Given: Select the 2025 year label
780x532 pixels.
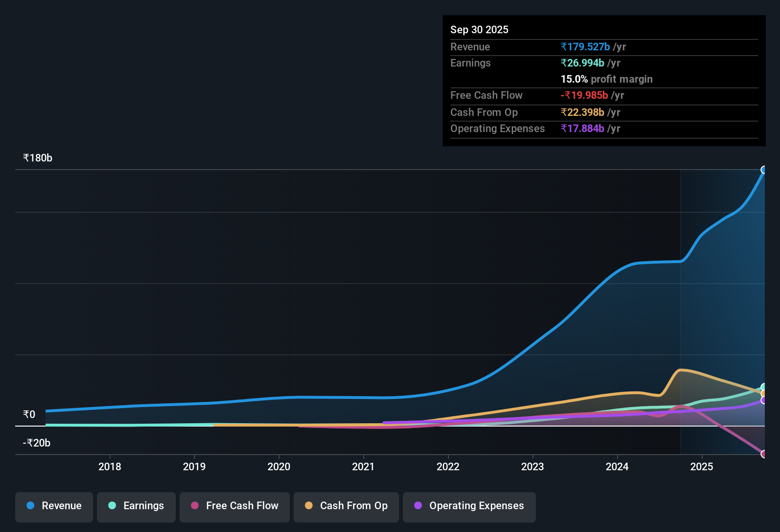Looking at the screenshot, I should click(702, 466).
